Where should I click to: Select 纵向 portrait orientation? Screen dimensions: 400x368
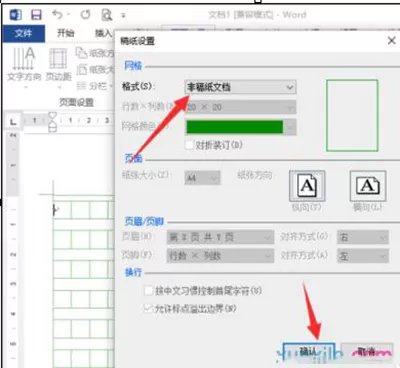pos(307,186)
